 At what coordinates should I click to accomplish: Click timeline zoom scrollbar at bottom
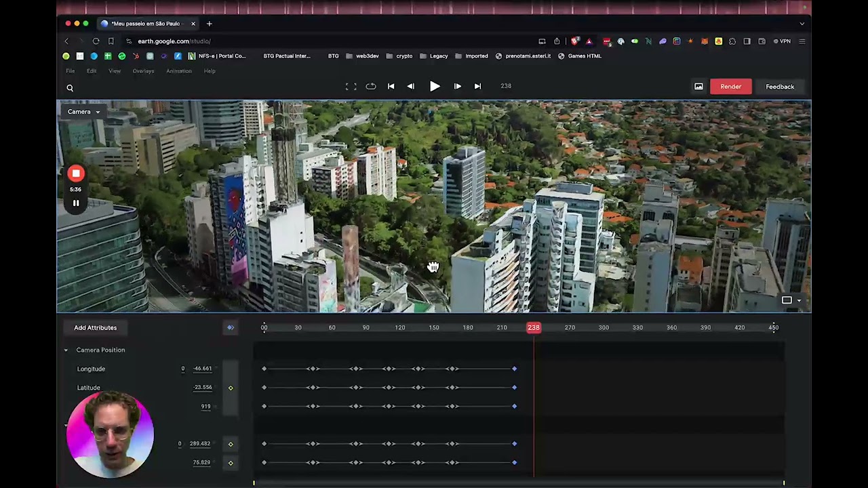click(519, 483)
